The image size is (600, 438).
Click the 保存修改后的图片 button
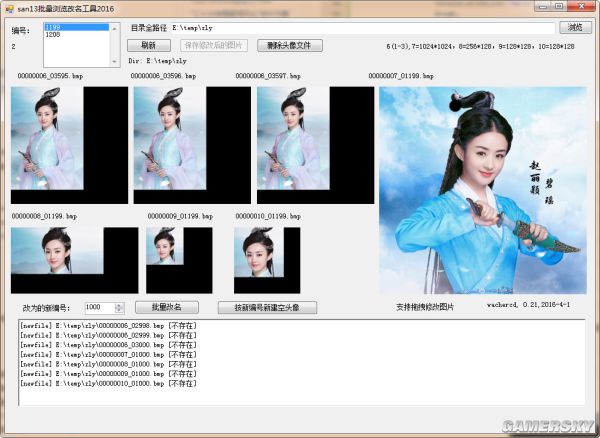tap(214, 45)
